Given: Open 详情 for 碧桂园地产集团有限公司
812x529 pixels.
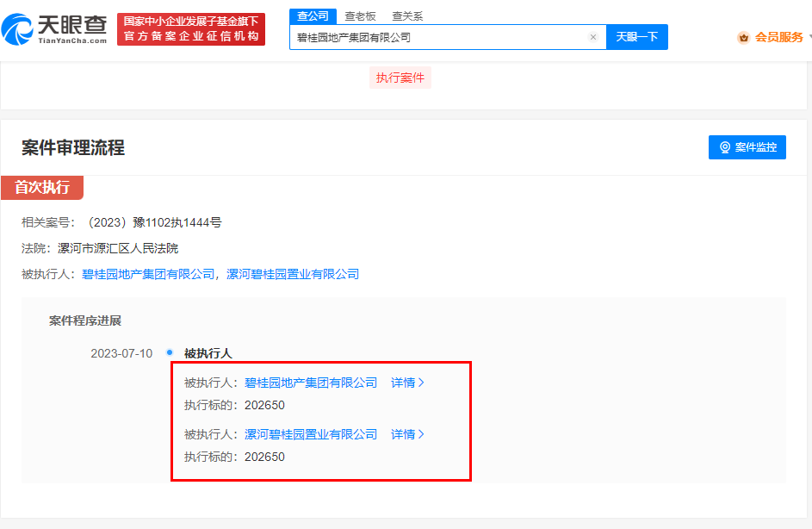Looking at the screenshot, I should click(x=407, y=383).
